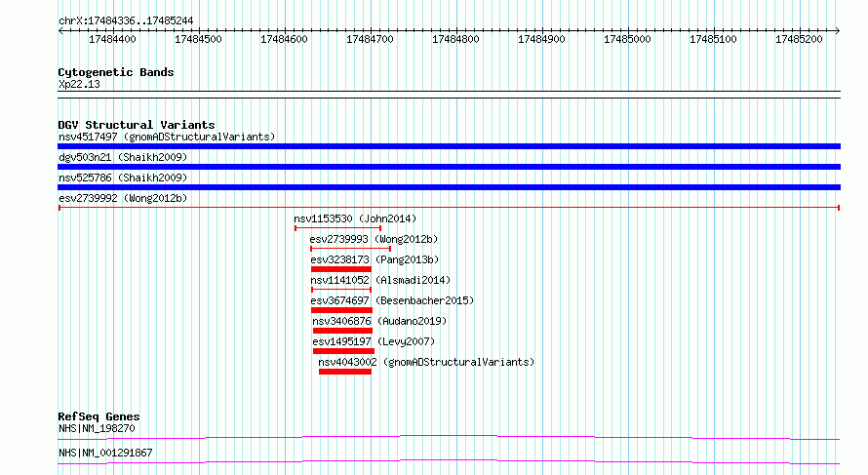Select the magenta NHS|NM_198270 transcript line
Viewport: 868px width, 475px height.
point(449,437)
